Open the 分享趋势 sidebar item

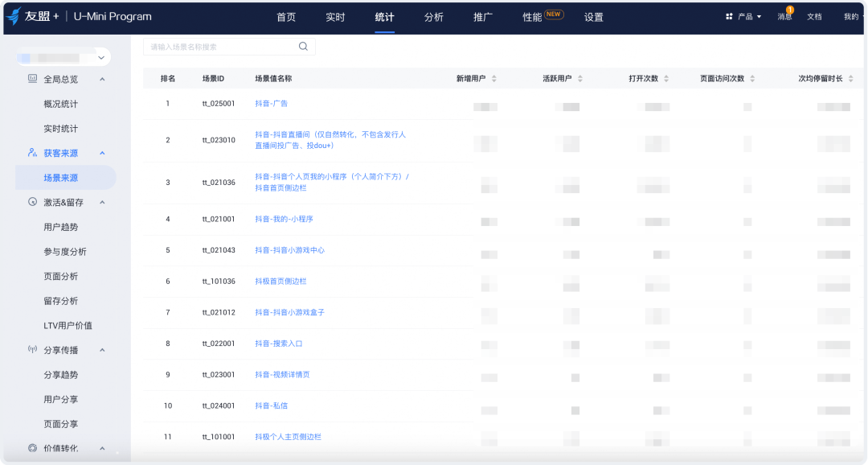click(61, 375)
